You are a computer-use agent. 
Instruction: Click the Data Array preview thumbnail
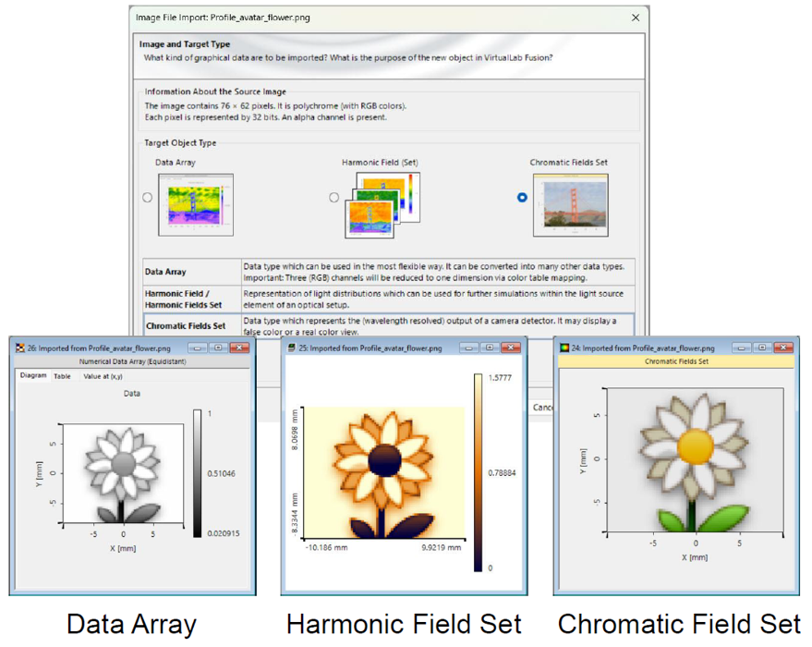(196, 204)
